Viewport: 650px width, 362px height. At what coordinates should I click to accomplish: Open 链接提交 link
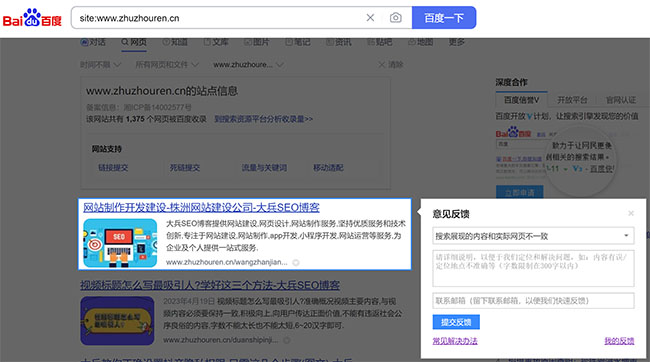pyautogui.click(x=113, y=168)
